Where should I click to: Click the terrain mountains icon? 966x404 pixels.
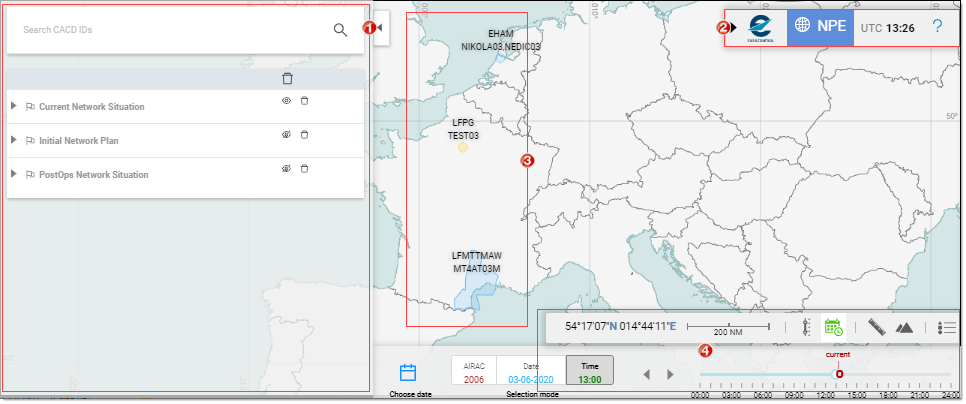[x=904, y=326]
